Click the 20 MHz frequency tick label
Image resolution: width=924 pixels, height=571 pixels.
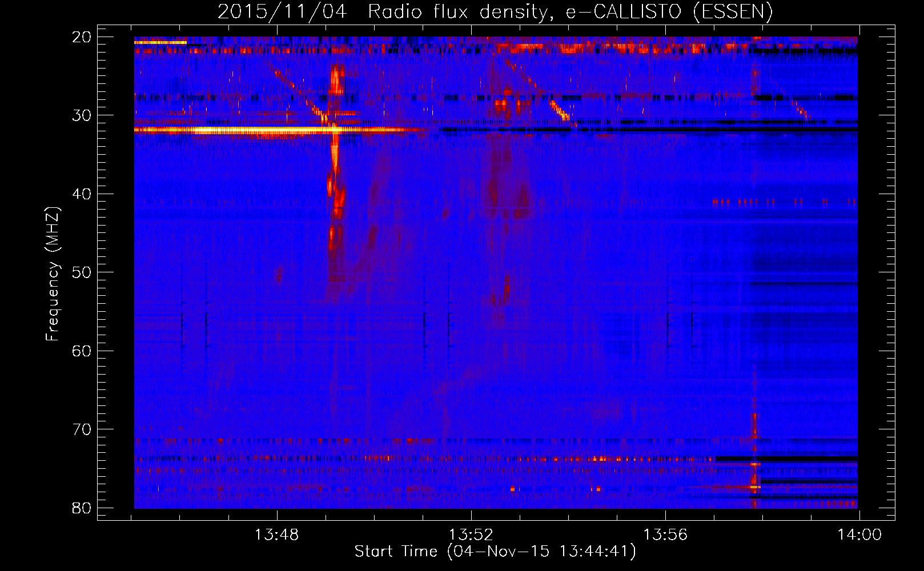point(82,37)
